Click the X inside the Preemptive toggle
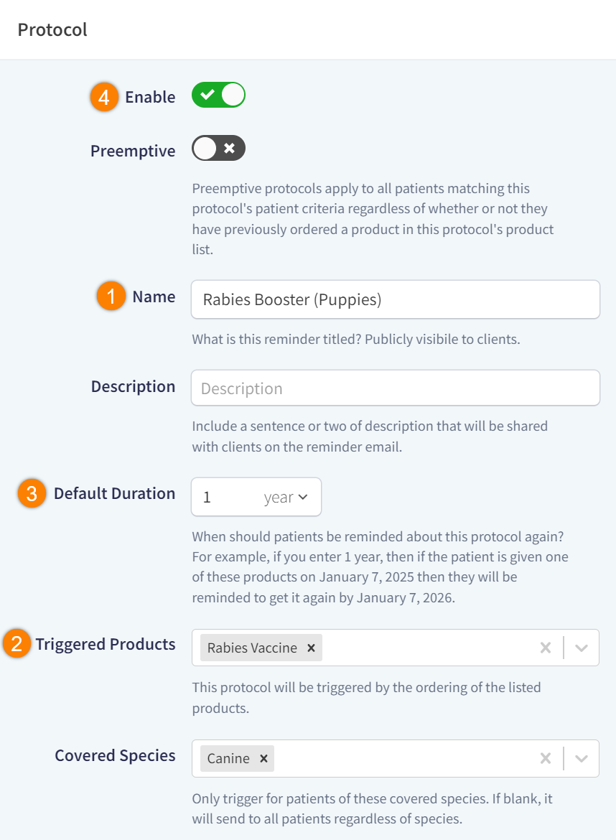This screenshot has width=616, height=840. coord(228,148)
